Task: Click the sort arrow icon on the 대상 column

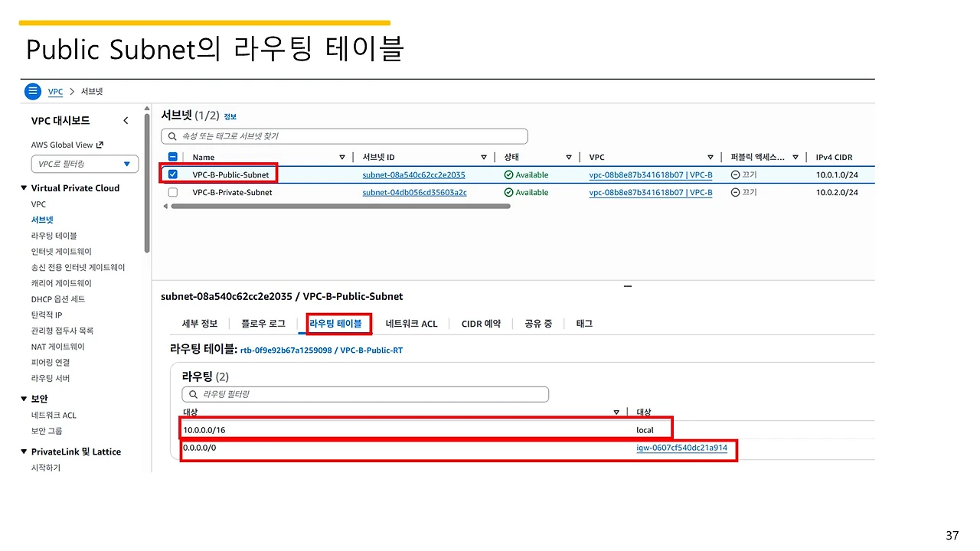Action: tap(617, 412)
